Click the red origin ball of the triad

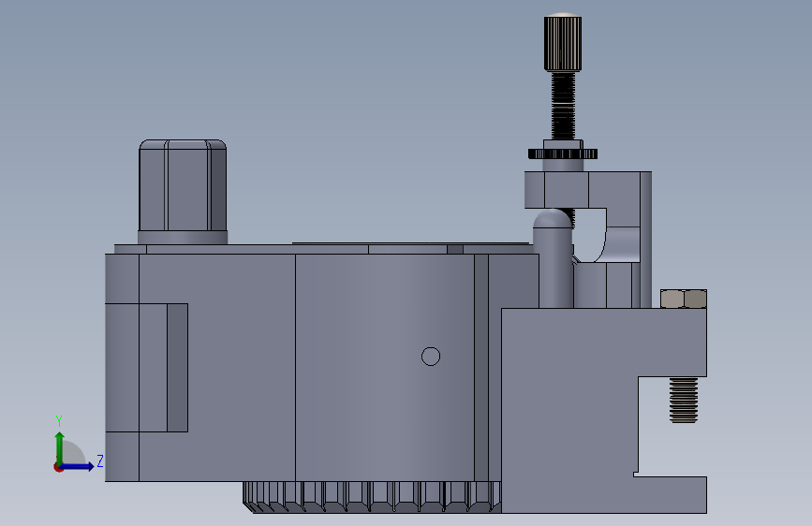[x=58, y=467]
